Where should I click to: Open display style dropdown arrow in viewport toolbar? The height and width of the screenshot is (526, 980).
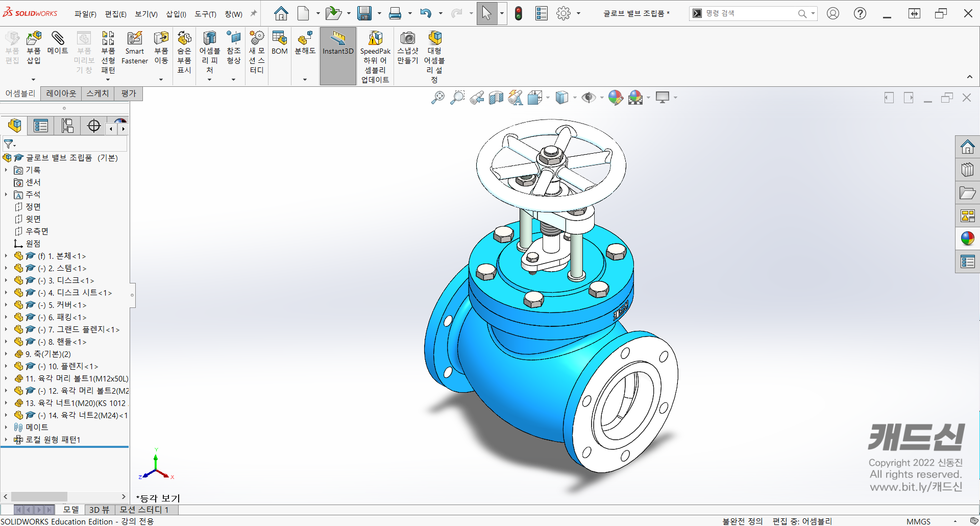[575, 98]
